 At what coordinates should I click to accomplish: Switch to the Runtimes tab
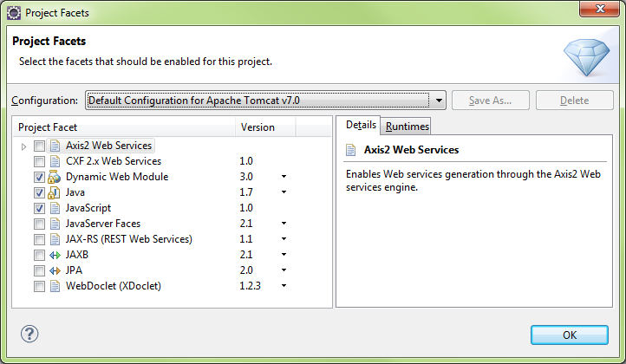click(406, 127)
